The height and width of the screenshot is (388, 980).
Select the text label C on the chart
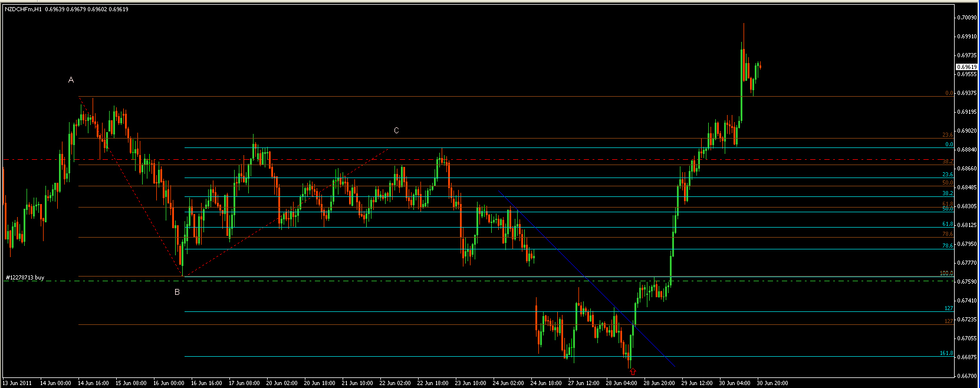tap(396, 130)
